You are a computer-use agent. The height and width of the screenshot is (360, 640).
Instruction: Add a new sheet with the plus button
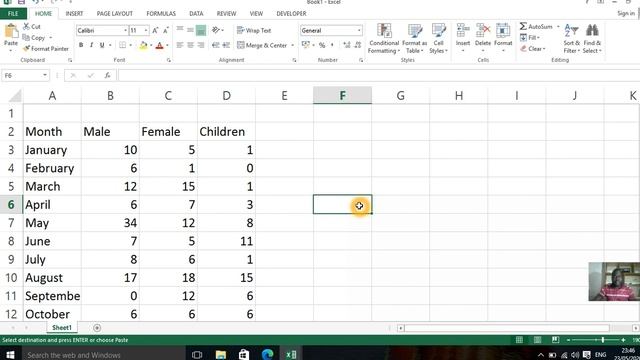[97, 328]
